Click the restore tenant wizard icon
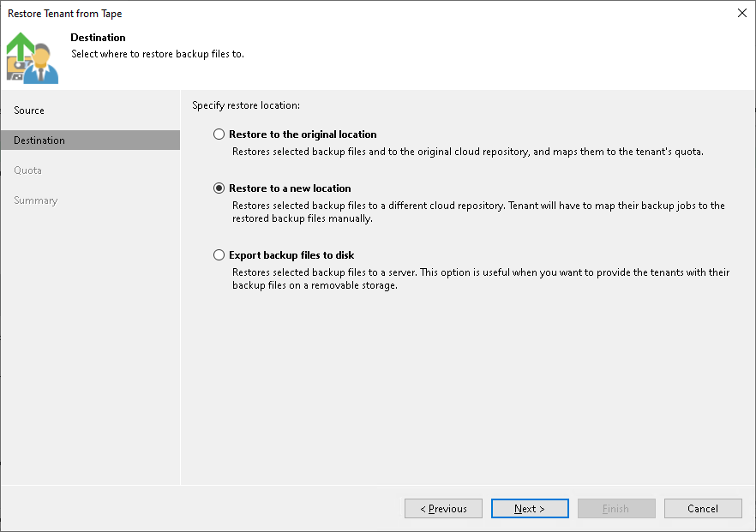This screenshot has height=532, width=756. tap(32, 57)
